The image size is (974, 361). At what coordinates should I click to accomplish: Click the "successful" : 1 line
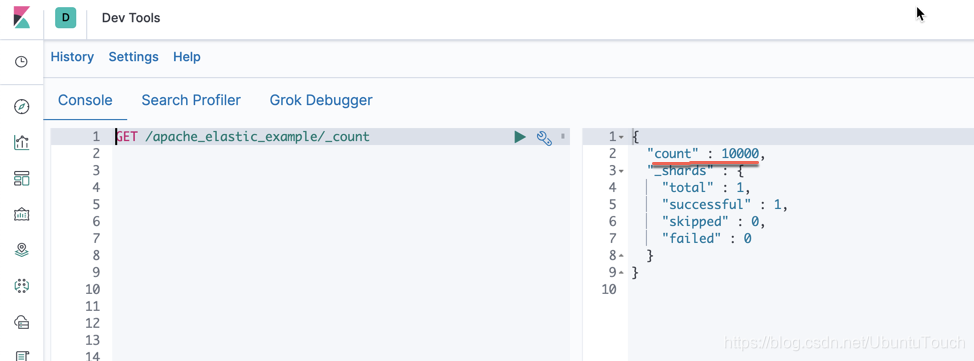pos(725,204)
